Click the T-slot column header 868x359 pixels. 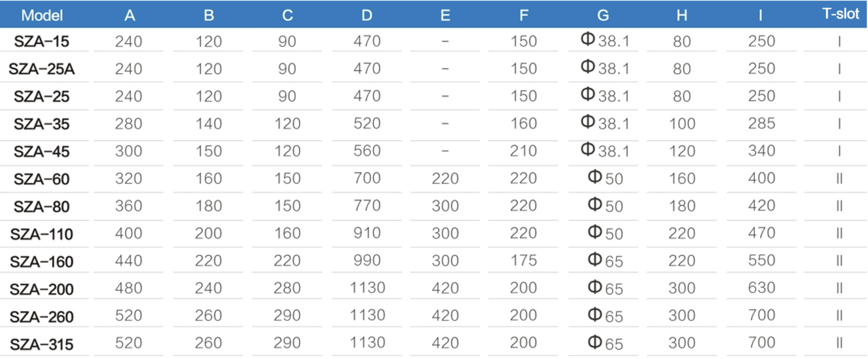(841, 14)
